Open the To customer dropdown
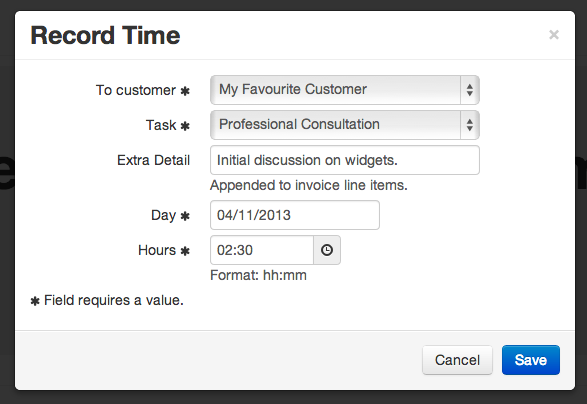Screen dimensions: 587x404 click(345, 90)
